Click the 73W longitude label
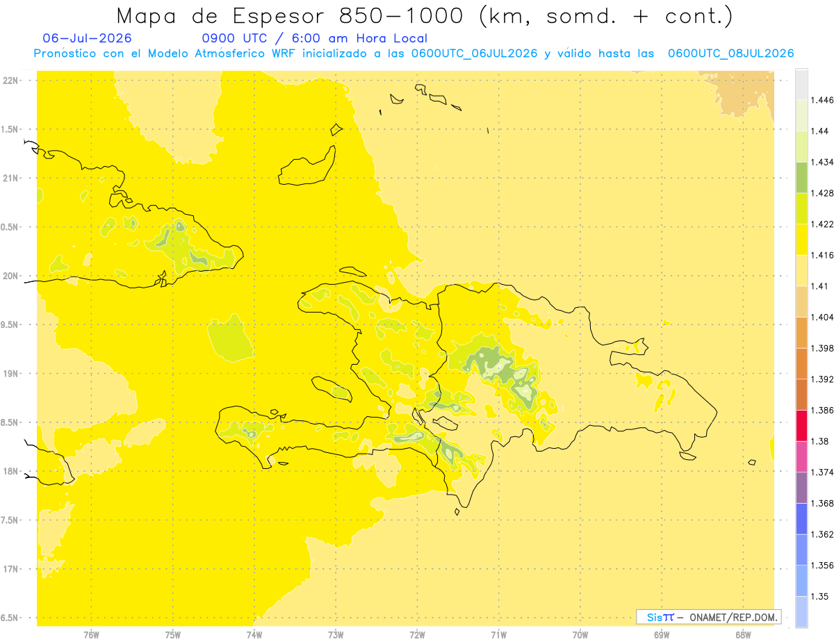834x644 pixels. [336, 634]
